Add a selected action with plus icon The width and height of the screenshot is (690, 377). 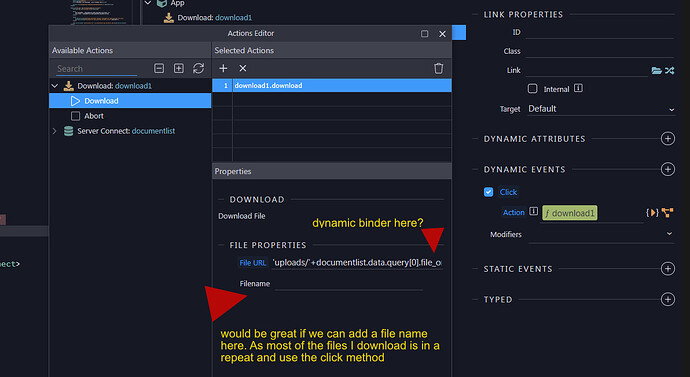(x=223, y=68)
